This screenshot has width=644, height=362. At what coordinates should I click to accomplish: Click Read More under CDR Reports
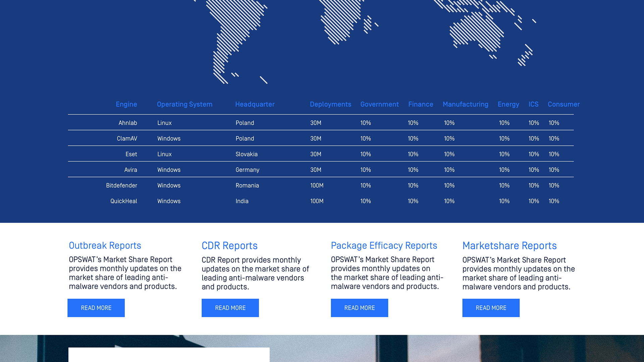[230, 308]
